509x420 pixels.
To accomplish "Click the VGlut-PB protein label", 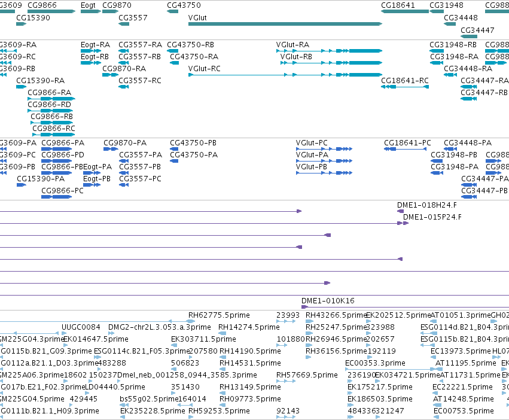I will pyautogui.click(x=312, y=168).
